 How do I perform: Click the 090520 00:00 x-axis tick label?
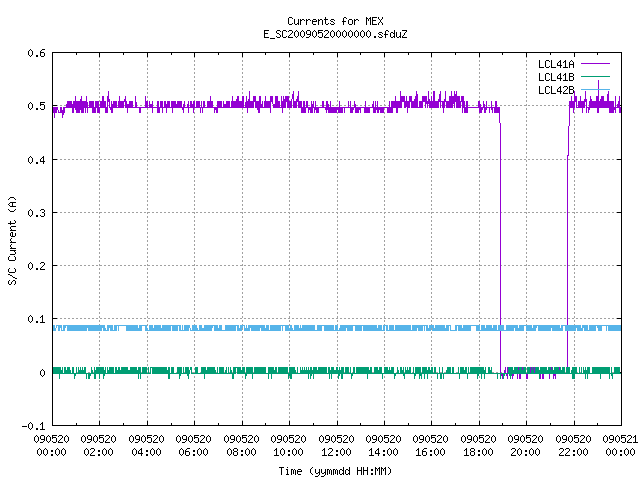[x=51, y=446]
